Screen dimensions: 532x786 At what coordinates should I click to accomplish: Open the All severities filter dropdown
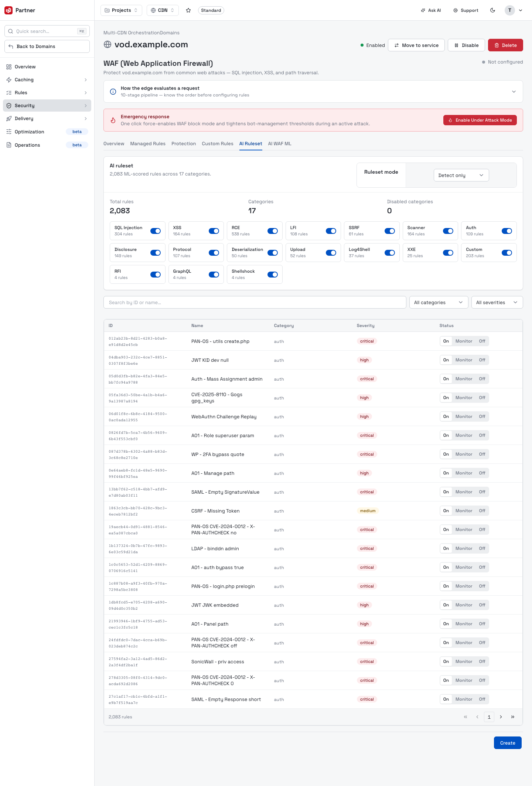[x=497, y=302]
